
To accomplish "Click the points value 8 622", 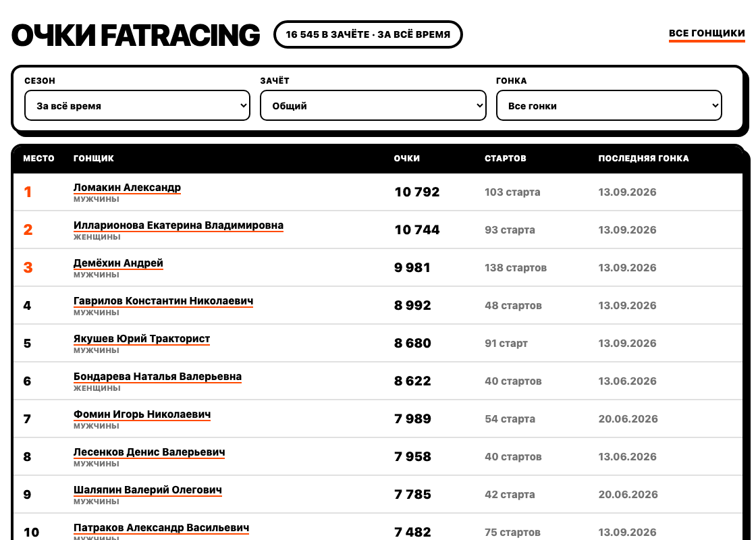I will click(412, 381).
